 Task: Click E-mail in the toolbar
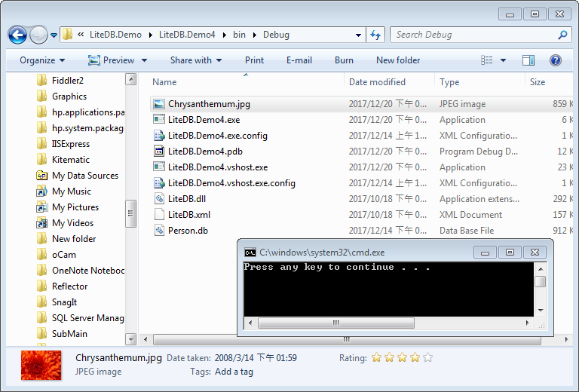click(299, 60)
